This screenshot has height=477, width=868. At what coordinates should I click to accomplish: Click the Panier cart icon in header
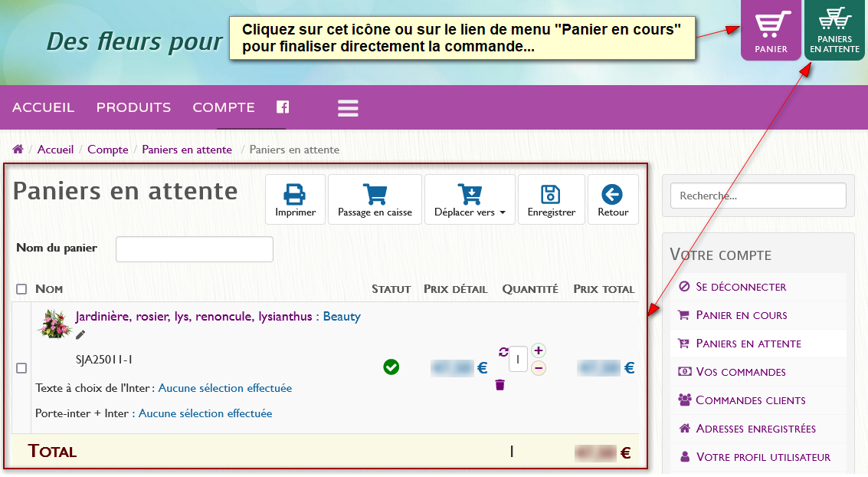(x=771, y=30)
